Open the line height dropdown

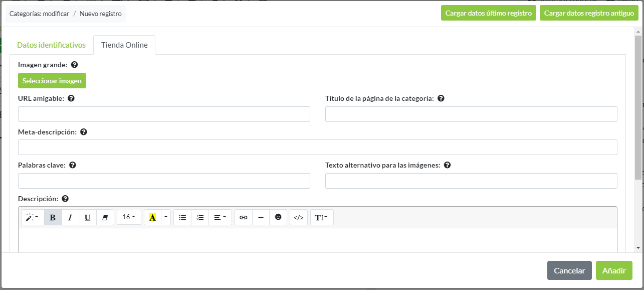click(322, 217)
